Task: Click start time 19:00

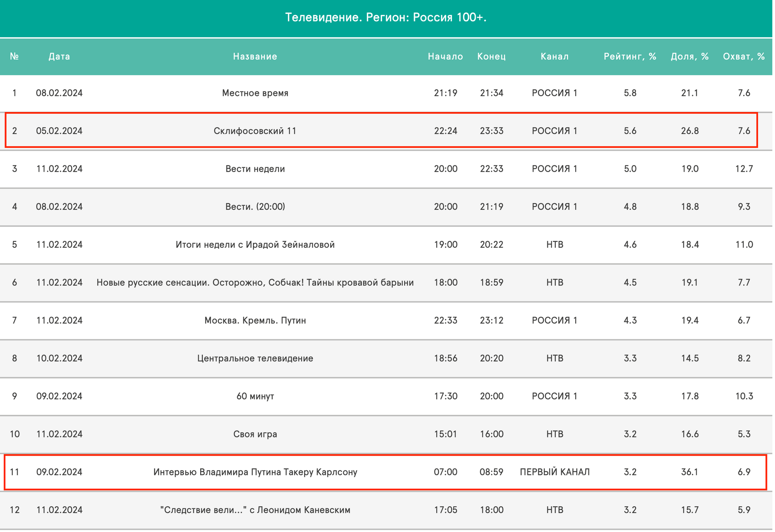Action: [445, 245]
